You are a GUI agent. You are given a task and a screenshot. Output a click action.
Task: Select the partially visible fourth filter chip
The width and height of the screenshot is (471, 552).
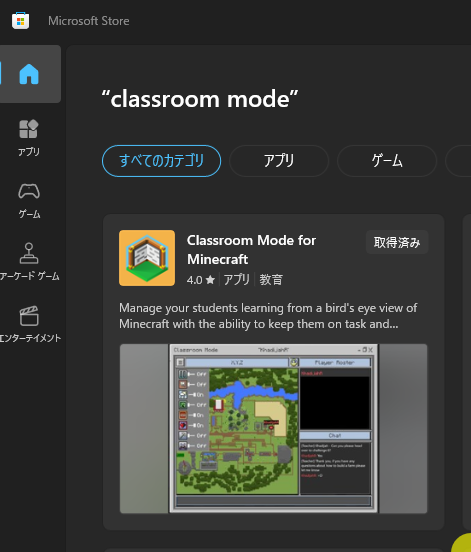[458, 161]
